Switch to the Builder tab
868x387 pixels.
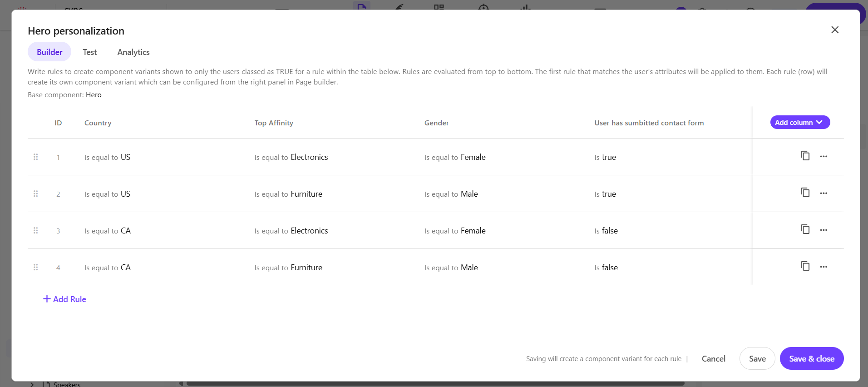49,52
